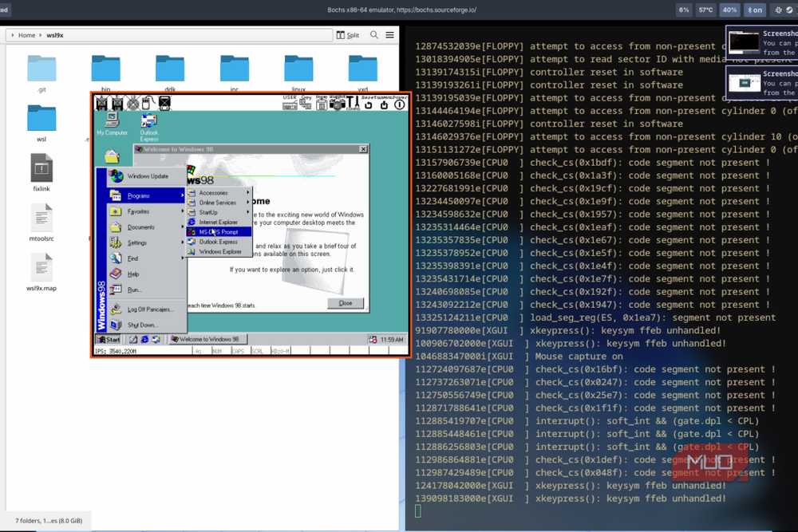Select the fixlink file
This screenshot has width=798, height=532.
[41, 172]
